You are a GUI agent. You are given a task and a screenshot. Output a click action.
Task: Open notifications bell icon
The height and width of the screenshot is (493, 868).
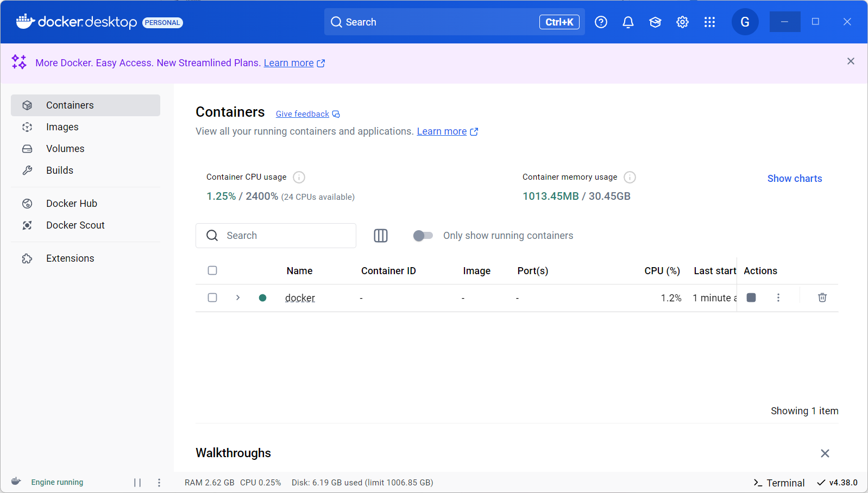628,22
